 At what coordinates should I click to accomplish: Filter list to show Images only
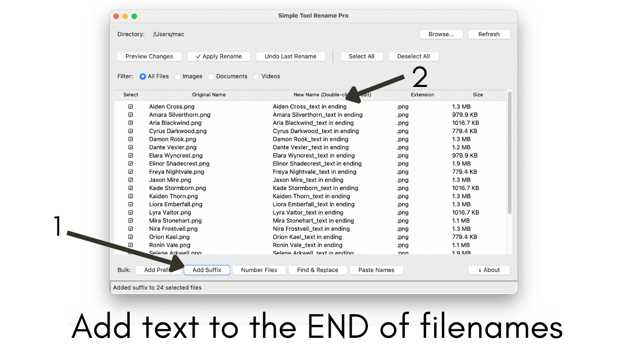pos(177,76)
